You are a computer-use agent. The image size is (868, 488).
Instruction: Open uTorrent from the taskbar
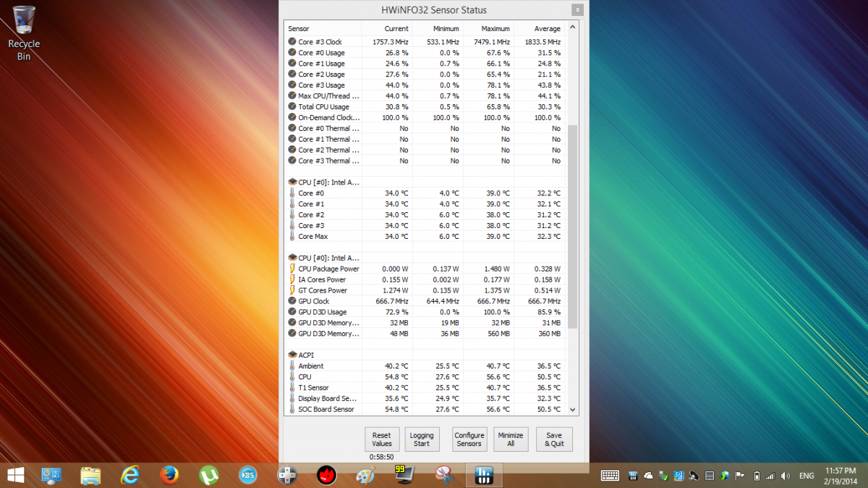click(x=209, y=475)
